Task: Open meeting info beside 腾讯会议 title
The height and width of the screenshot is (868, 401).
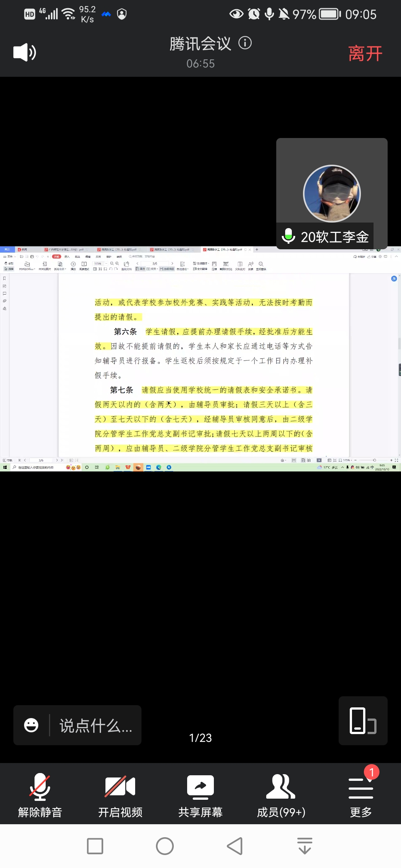Action: coord(245,43)
